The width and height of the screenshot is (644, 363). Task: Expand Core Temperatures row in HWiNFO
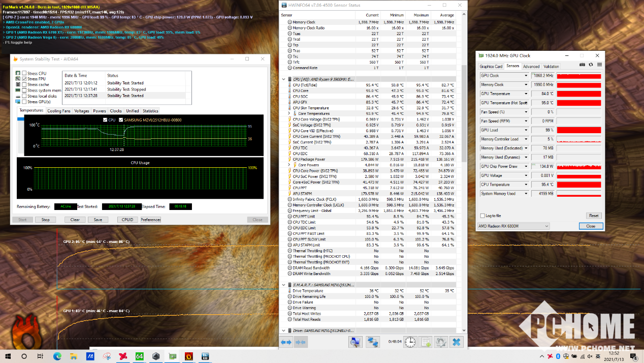289,113
